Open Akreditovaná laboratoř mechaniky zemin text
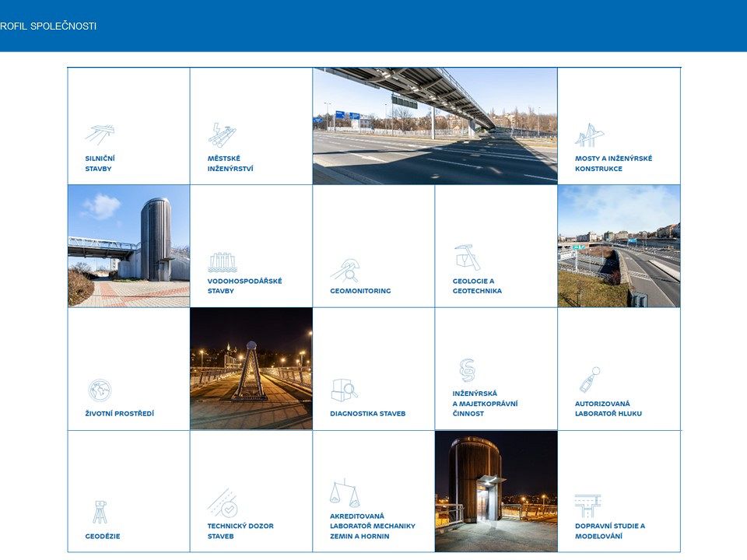Image resolution: width=747 pixels, height=560 pixels. click(x=373, y=527)
